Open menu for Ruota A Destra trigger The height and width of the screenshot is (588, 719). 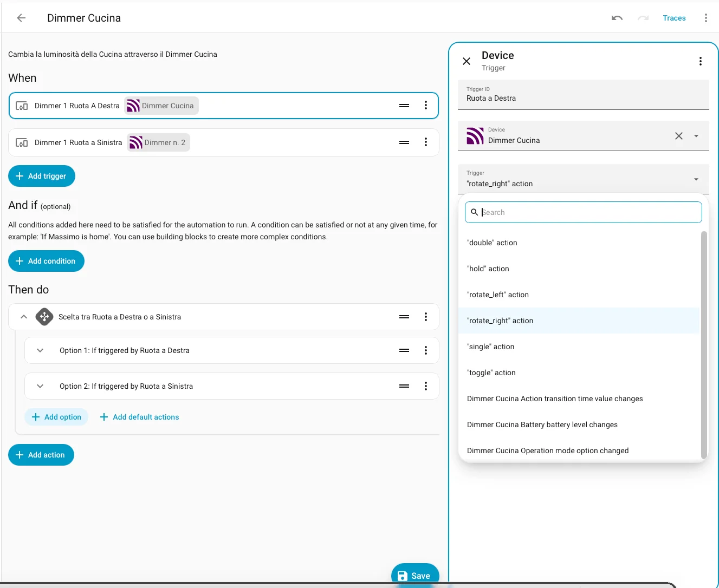[x=426, y=106]
